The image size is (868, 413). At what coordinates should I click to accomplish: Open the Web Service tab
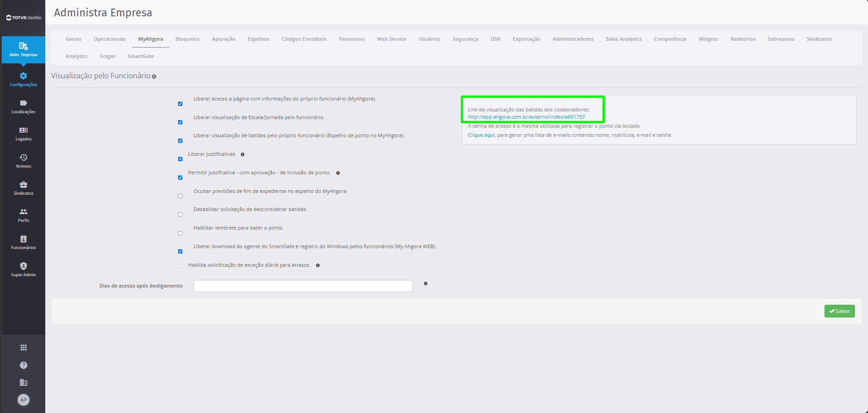391,39
